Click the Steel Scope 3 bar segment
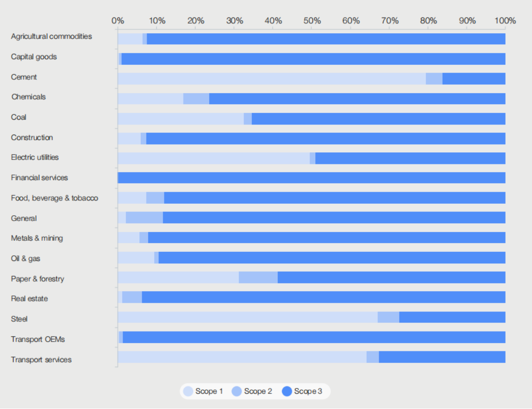532x409 pixels. (x=452, y=317)
